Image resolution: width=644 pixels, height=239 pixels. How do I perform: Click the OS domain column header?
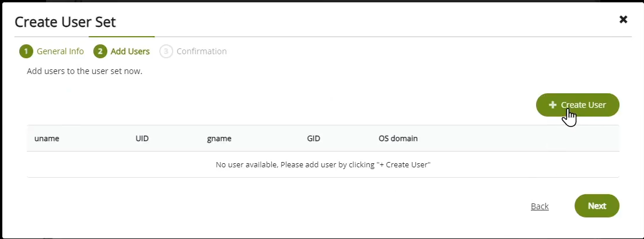[398, 138]
